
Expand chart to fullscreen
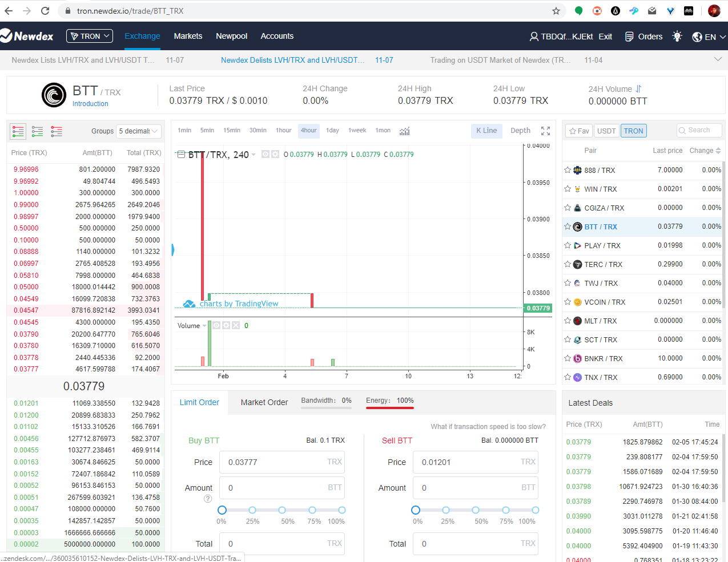(546, 131)
